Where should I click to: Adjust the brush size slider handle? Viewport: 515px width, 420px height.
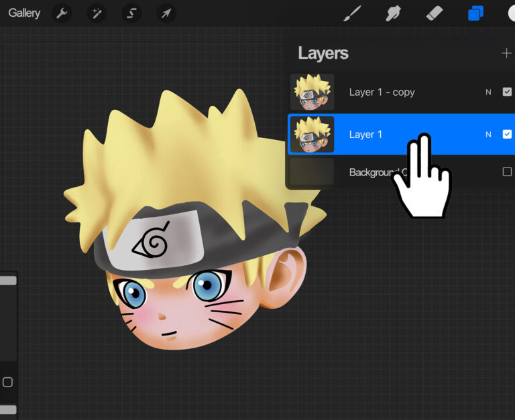(8, 280)
